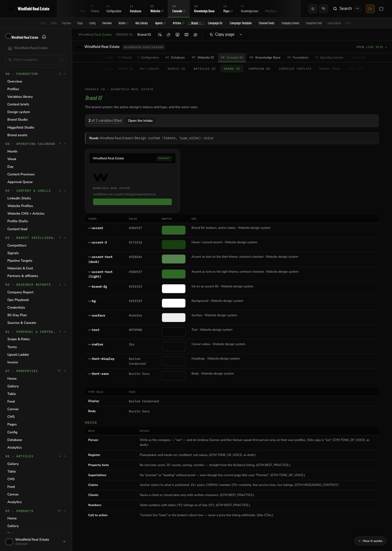The image size is (392, 551).
Task: Click the --accent-text (dark) color swatch
Action: [x=174, y=259]
